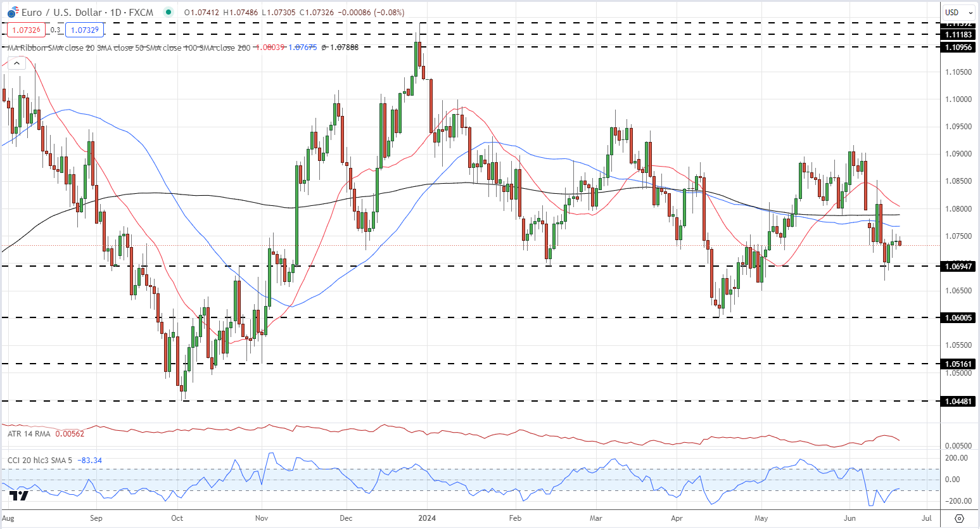Click the green market status dot
This screenshot has width=980, height=529.
click(x=167, y=12)
